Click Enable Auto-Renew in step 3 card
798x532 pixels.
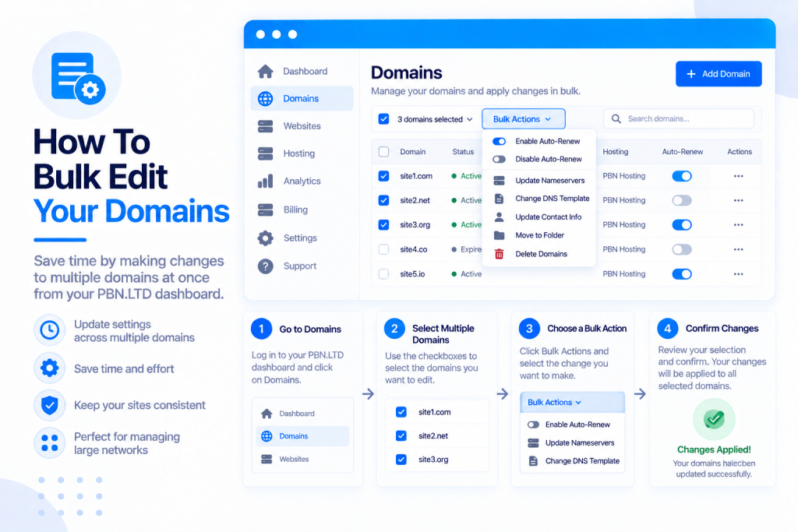click(573, 425)
